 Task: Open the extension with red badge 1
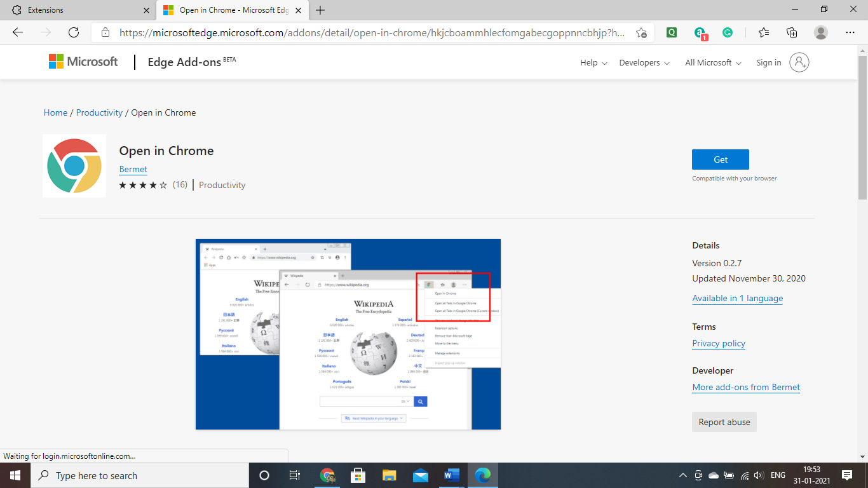click(x=700, y=33)
